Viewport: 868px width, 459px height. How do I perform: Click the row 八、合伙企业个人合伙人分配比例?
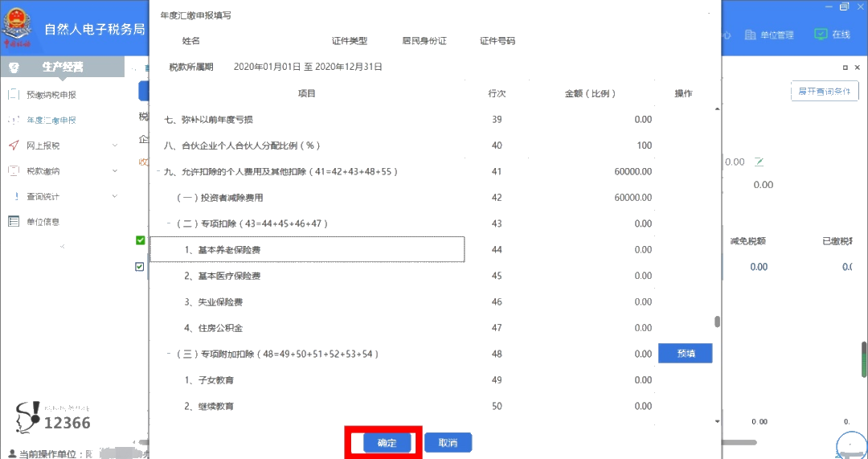(243, 145)
